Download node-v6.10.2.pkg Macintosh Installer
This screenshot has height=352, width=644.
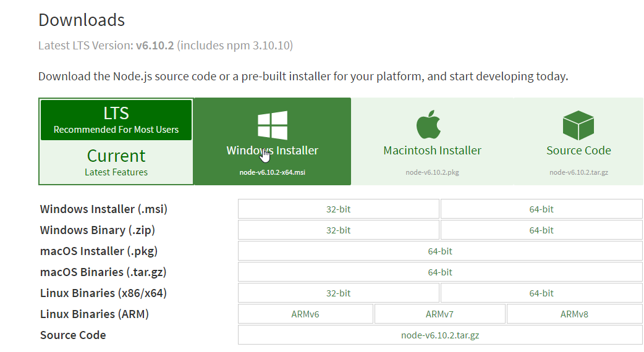(432, 141)
